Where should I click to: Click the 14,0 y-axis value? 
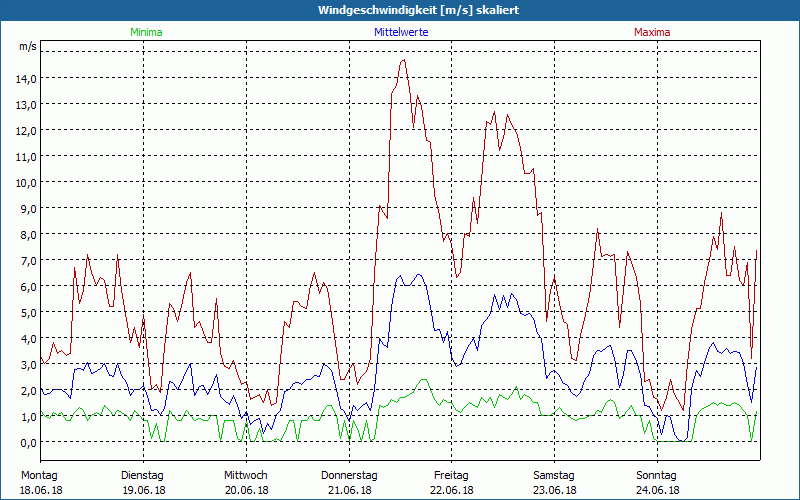click(x=26, y=78)
